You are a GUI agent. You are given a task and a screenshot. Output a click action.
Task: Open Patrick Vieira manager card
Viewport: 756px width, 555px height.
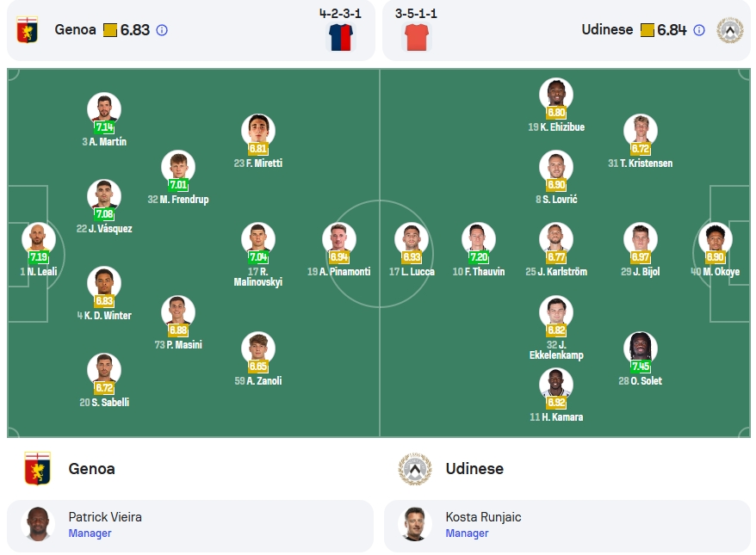click(190, 526)
